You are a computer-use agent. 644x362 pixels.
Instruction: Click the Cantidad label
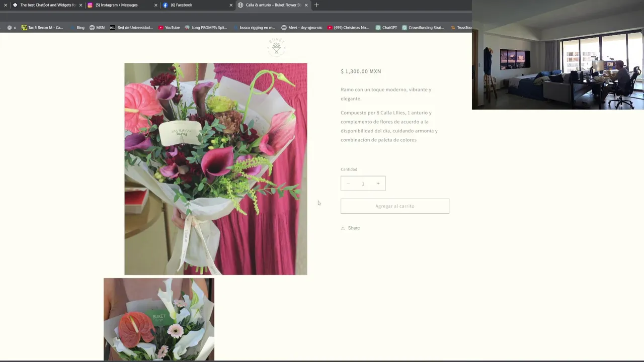[349, 169]
